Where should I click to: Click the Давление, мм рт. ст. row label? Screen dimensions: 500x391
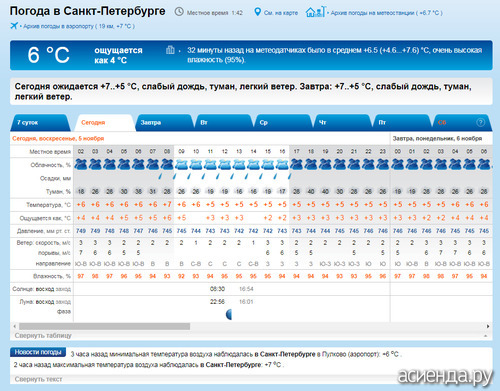coord(44,231)
